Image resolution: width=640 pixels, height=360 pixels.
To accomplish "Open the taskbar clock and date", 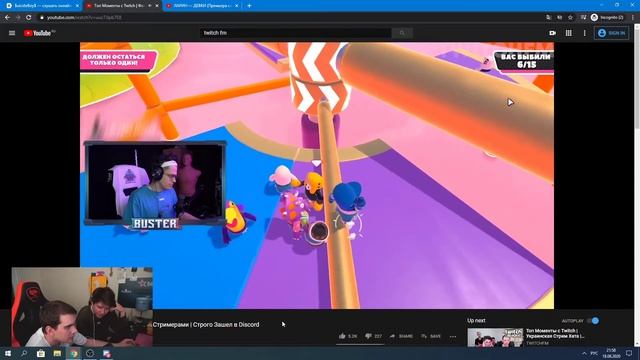I will 611,353.
